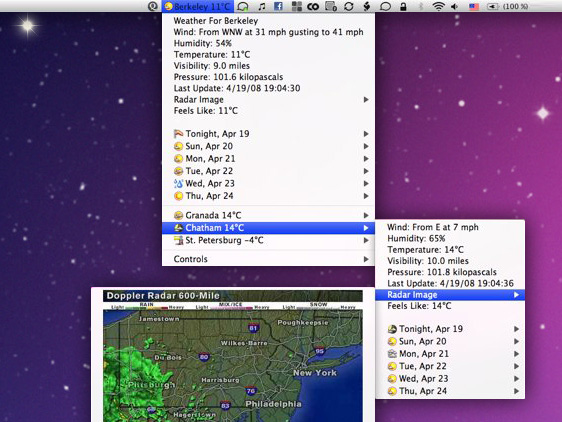This screenshot has height=422, width=562.
Task: Expand arrow on Chatham Radar Image row
Action: click(516, 295)
